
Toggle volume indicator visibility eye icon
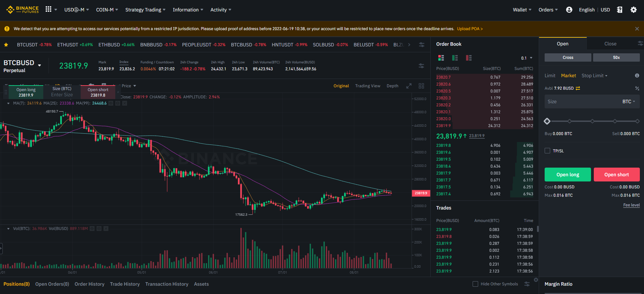pyautogui.click(x=92, y=229)
